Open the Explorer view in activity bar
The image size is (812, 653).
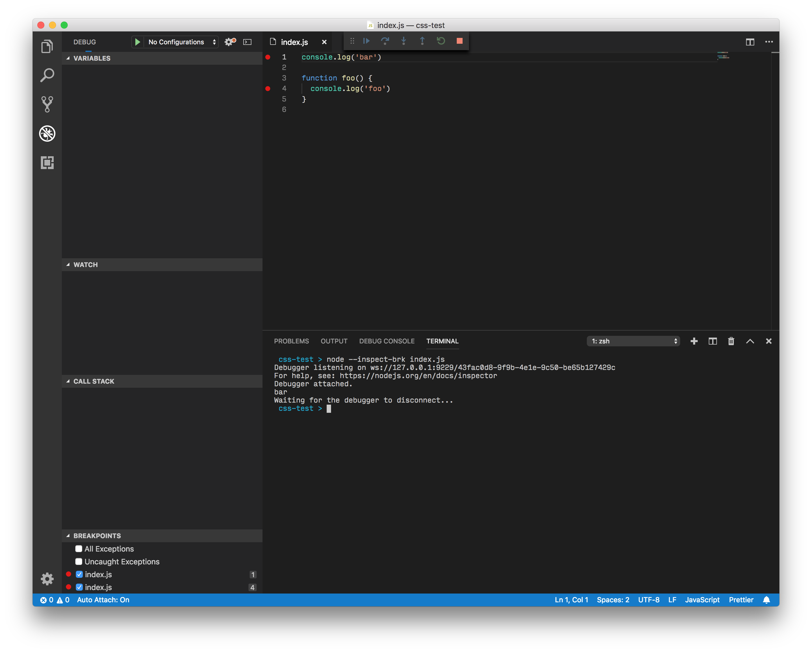(47, 46)
